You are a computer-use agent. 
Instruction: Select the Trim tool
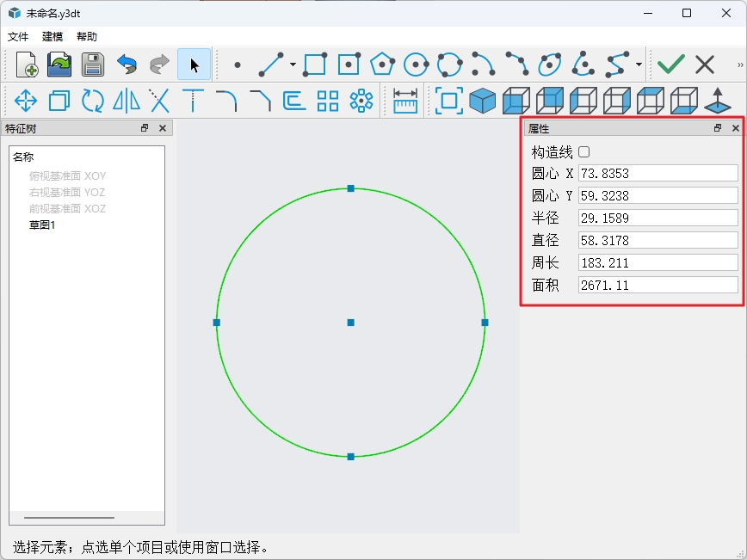click(x=159, y=101)
